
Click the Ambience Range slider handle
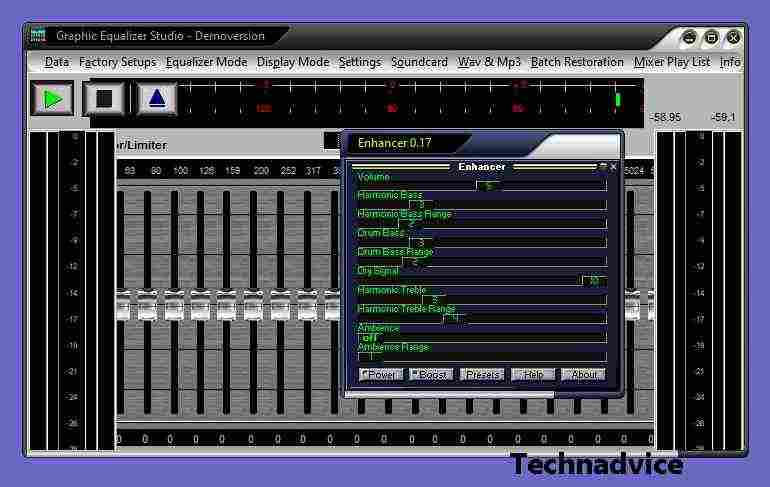pyautogui.click(x=370, y=356)
